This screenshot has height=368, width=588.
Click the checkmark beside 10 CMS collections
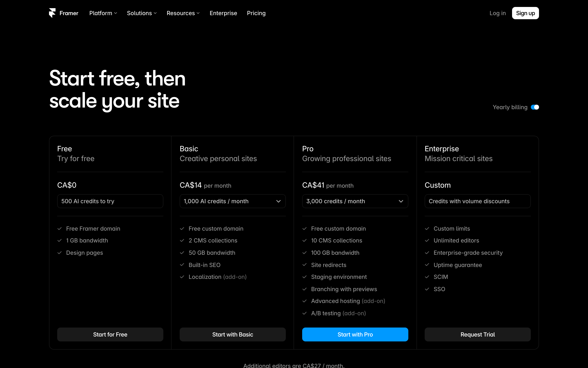(304, 240)
